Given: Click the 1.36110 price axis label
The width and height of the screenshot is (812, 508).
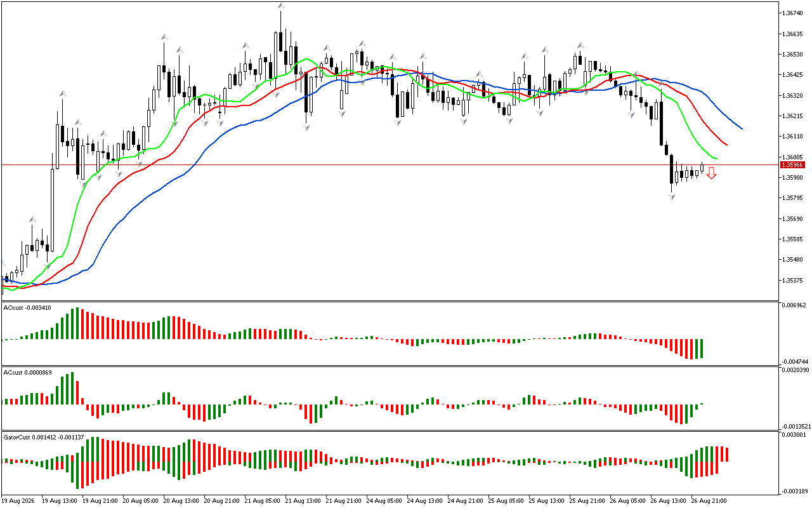Looking at the screenshot, I should pos(792,137).
